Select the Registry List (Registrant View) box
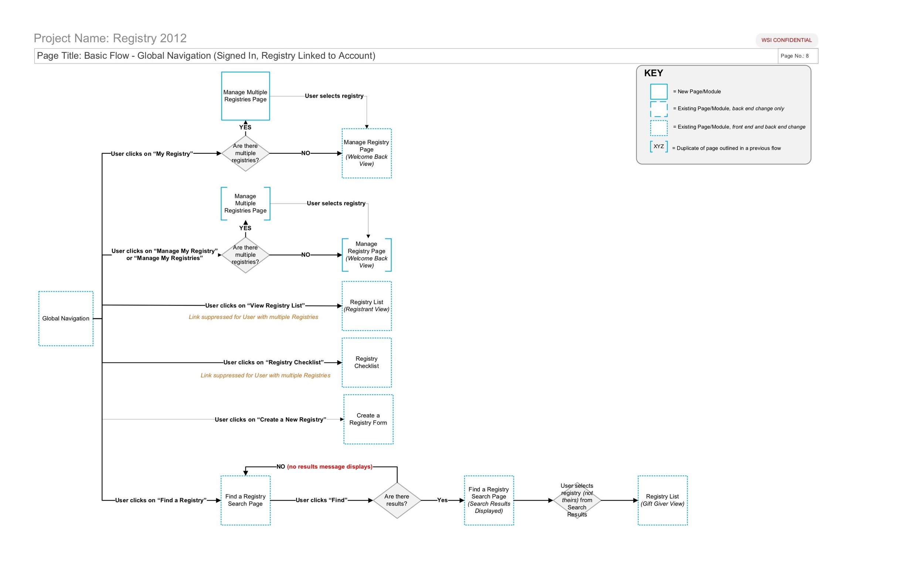The width and height of the screenshot is (924, 561). (366, 306)
